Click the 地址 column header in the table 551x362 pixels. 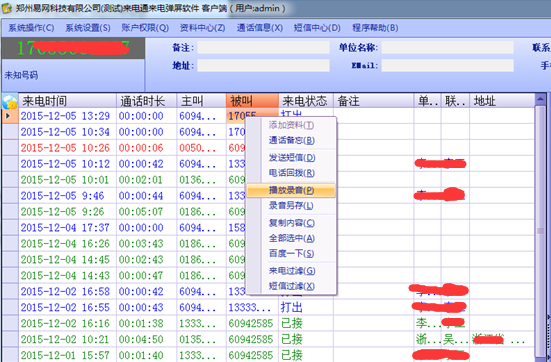coord(502,101)
